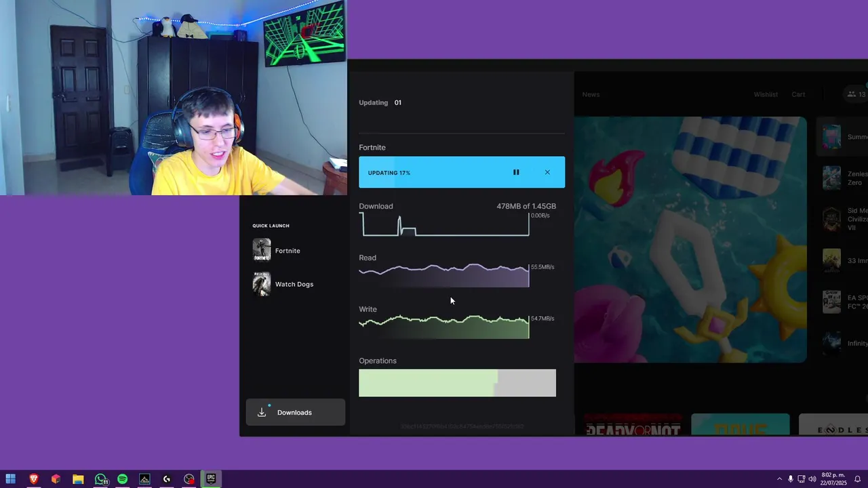Image resolution: width=868 pixels, height=488 pixels.
Task: Select Sid Meier's Civilization VII entry
Action: click(x=844, y=219)
